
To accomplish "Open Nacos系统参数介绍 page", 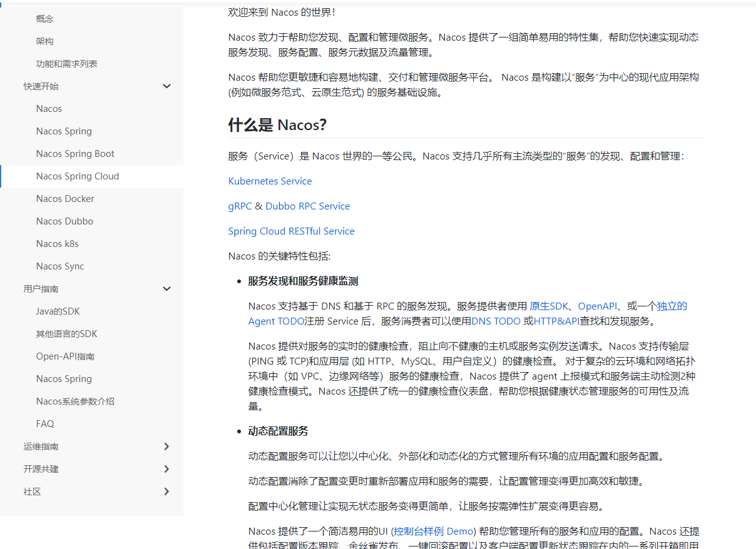I will point(75,401).
